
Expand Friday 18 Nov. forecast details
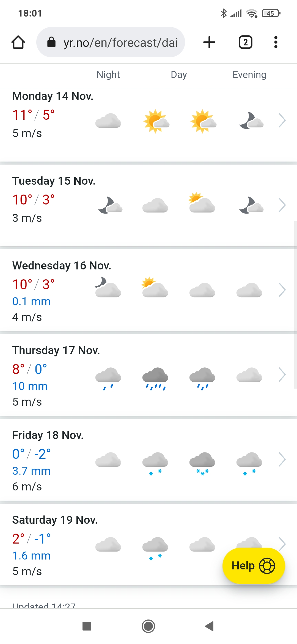tap(282, 459)
